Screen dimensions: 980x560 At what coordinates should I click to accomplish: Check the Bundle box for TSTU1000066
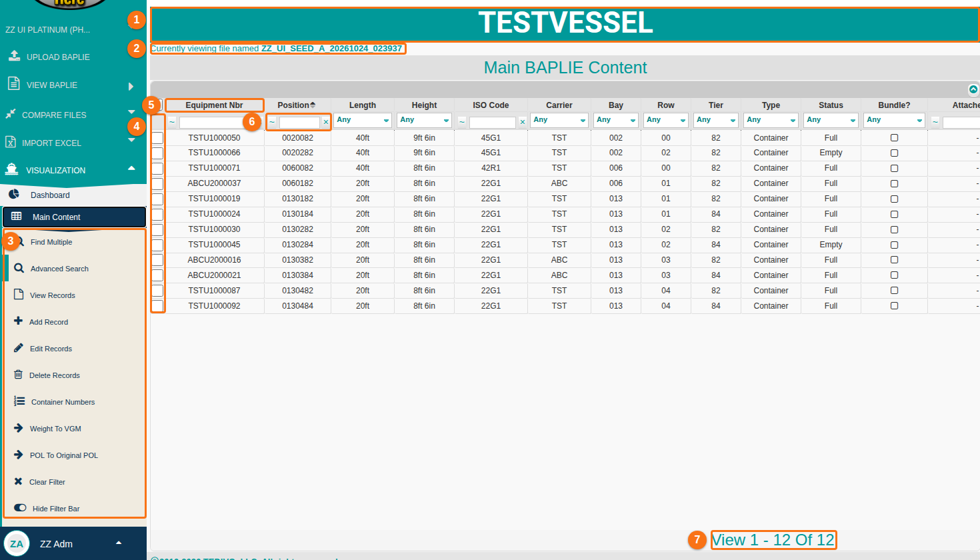coord(894,153)
